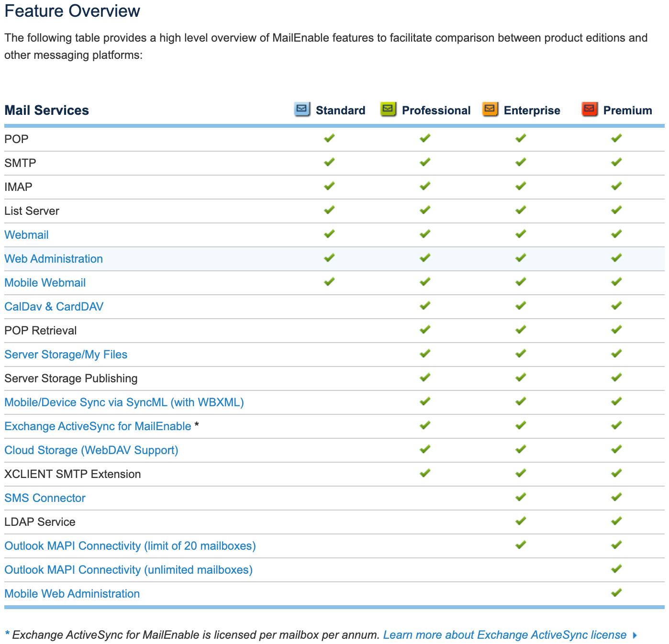The height and width of the screenshot is (644, 669).
Task: Open Mobile/Device Sync via SyncML link
Action: pos(124,402)
